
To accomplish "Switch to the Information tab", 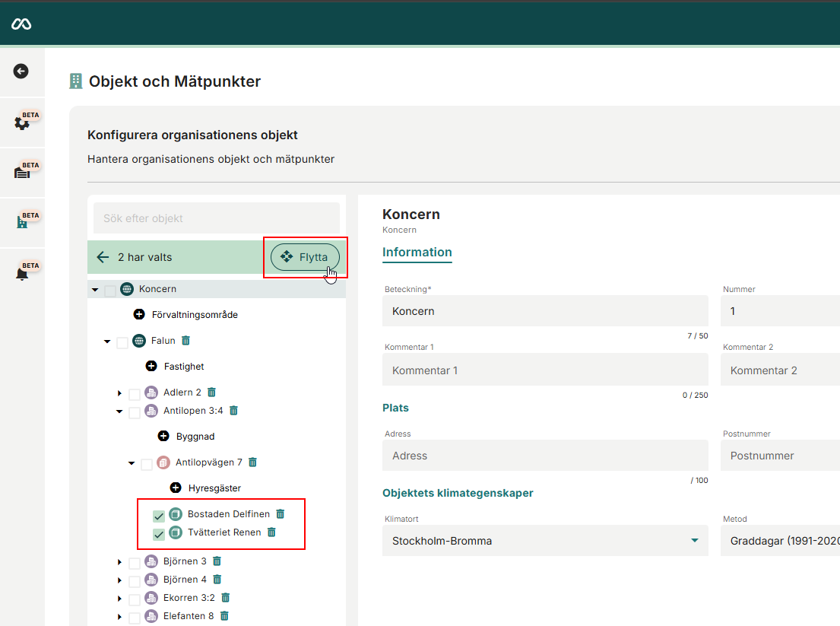I will (x=417, y=253).
